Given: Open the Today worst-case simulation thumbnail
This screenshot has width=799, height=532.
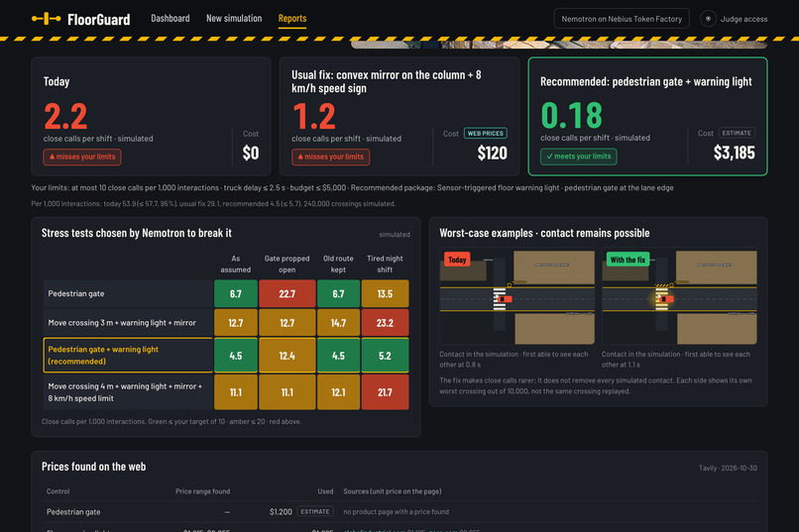Looking at the screenshot, I should 516,297.
